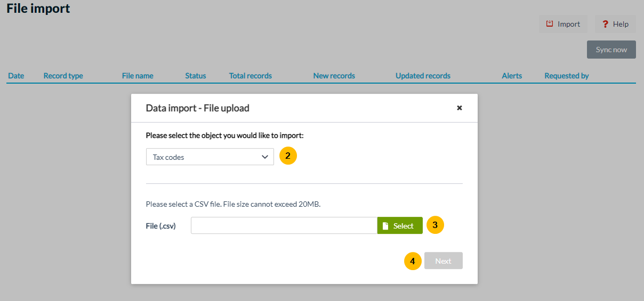The width and height of the screenshot is (644, 301).
Task: Sort by New records column
Action: [334, 76]
